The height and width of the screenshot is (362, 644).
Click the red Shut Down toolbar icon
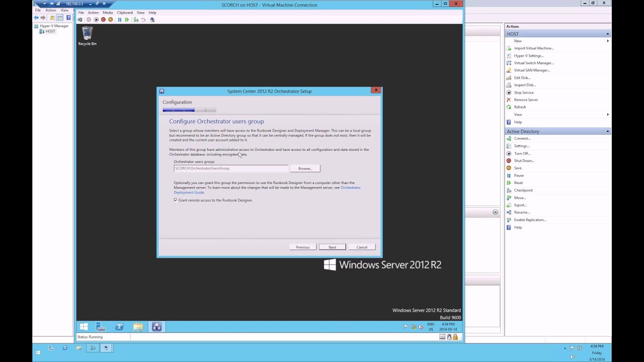point(103,20)
